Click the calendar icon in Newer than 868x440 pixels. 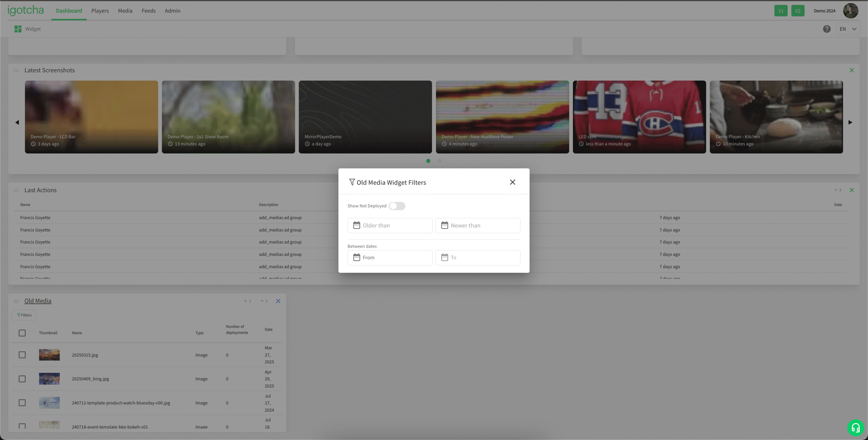pyautogui.click(x=445, y=225)
